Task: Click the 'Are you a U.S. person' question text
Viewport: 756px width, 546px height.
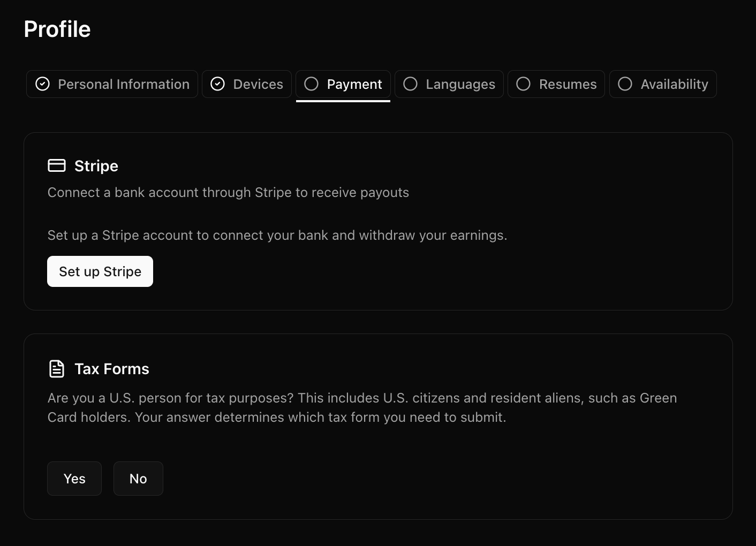Action: (362, 408)
